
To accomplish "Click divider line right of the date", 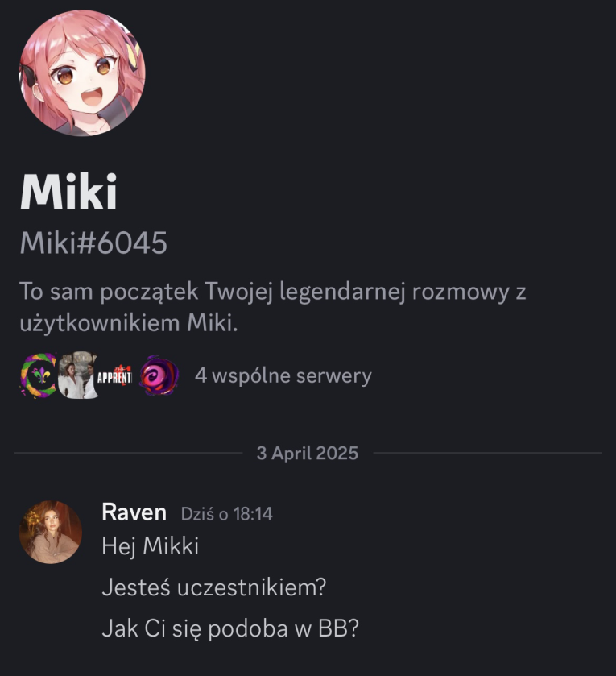I will click(488, 453).
